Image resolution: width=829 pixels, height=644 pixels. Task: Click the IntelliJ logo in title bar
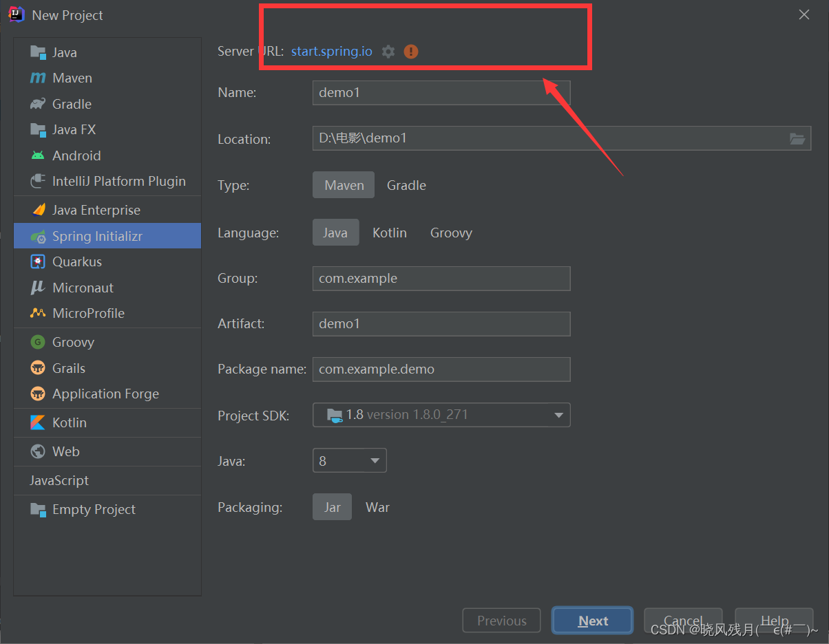[x=17, y=14]
